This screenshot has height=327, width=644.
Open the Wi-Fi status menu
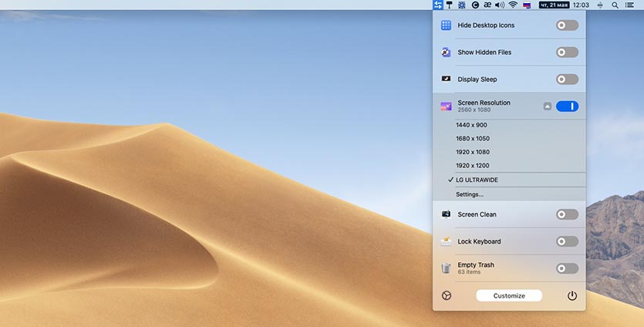(x=513, y=5)
